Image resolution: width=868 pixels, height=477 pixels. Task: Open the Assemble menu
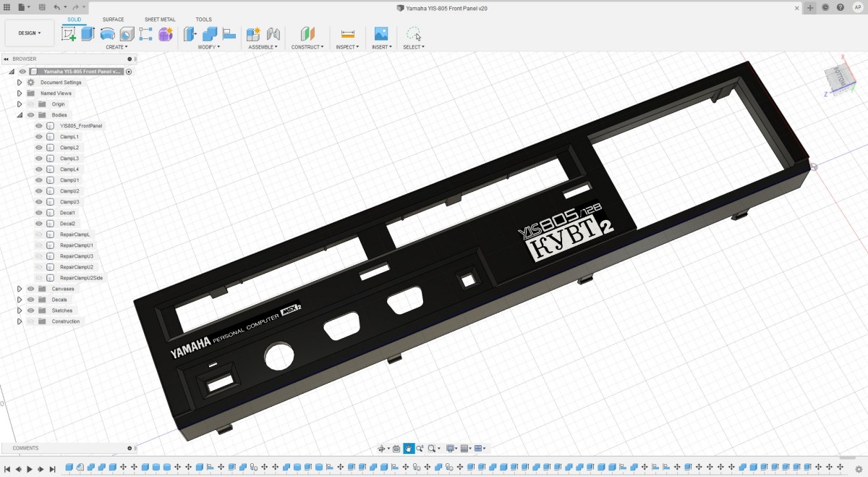click(x=263, y=47)
